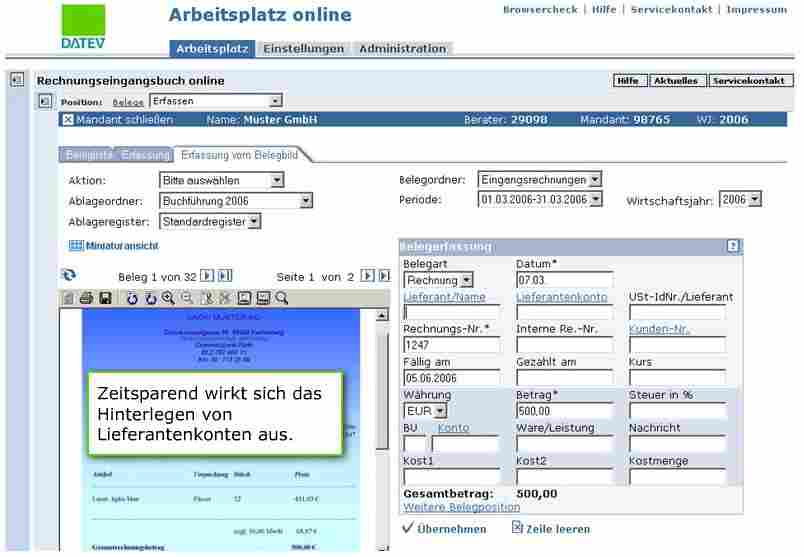
Task: Click the Hilfe button in Rechnungseingangsbuch header
Action: [x=628, y=81]
